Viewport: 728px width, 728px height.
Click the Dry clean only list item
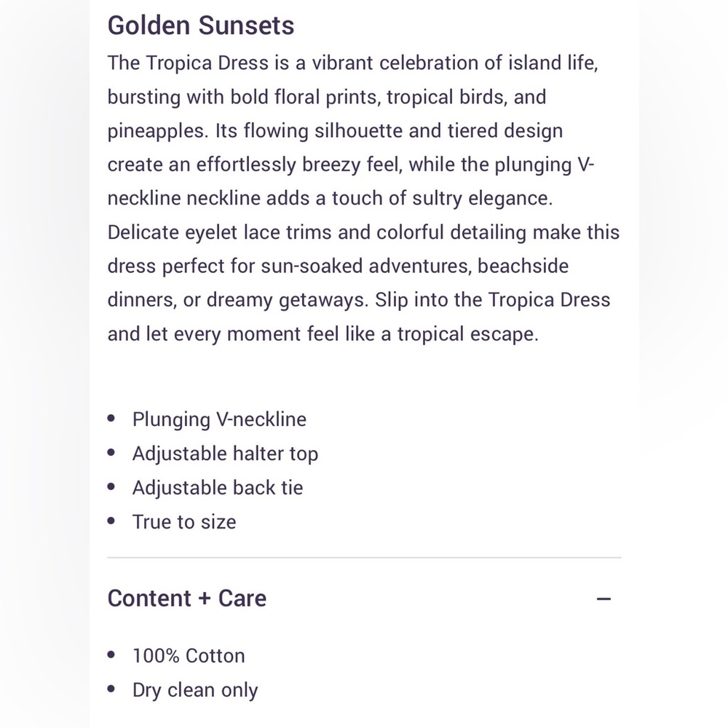[x=195, y=689]
